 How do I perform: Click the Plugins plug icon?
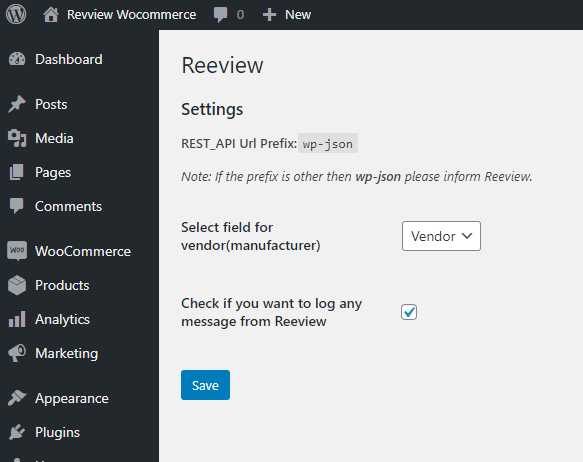point(17,432)
